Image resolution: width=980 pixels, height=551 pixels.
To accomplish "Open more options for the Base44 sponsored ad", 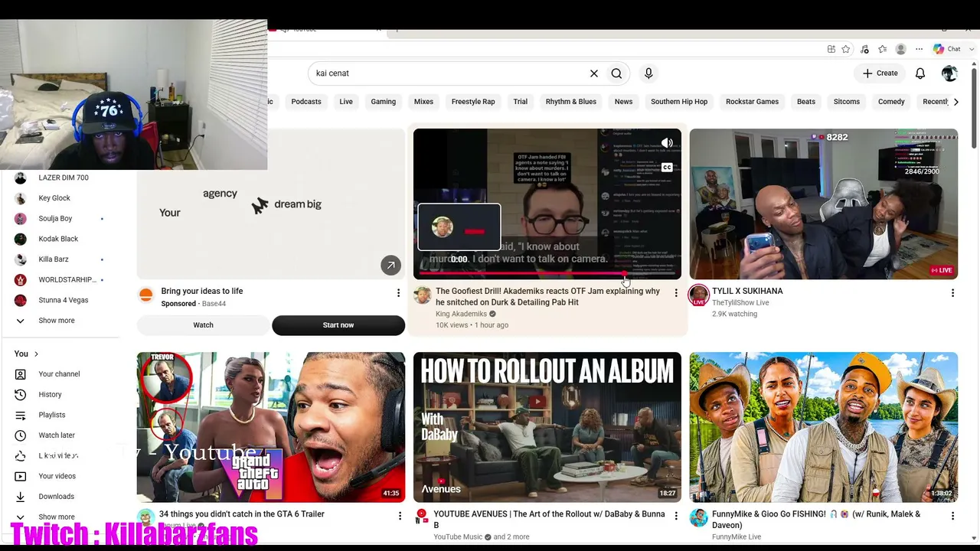I will point(398,293).
